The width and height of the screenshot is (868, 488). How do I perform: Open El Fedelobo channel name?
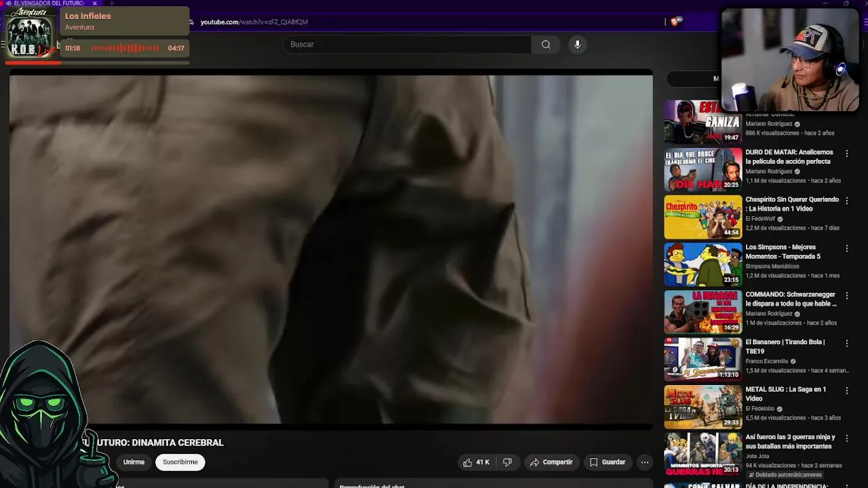[x=760, y=409]
